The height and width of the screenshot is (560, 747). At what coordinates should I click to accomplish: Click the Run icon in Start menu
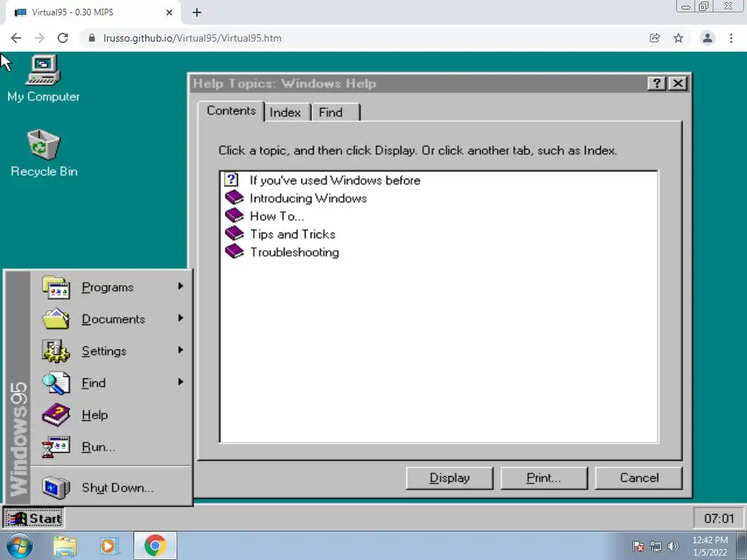56,447
